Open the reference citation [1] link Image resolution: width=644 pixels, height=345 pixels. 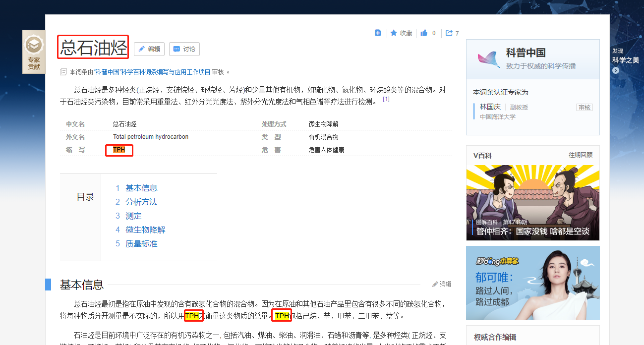coord(386,99)
